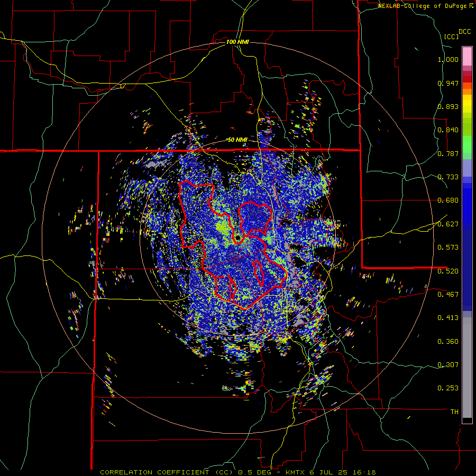
Task: Pick the red color band beside 0.947
Action: click(x=467, y=79)
